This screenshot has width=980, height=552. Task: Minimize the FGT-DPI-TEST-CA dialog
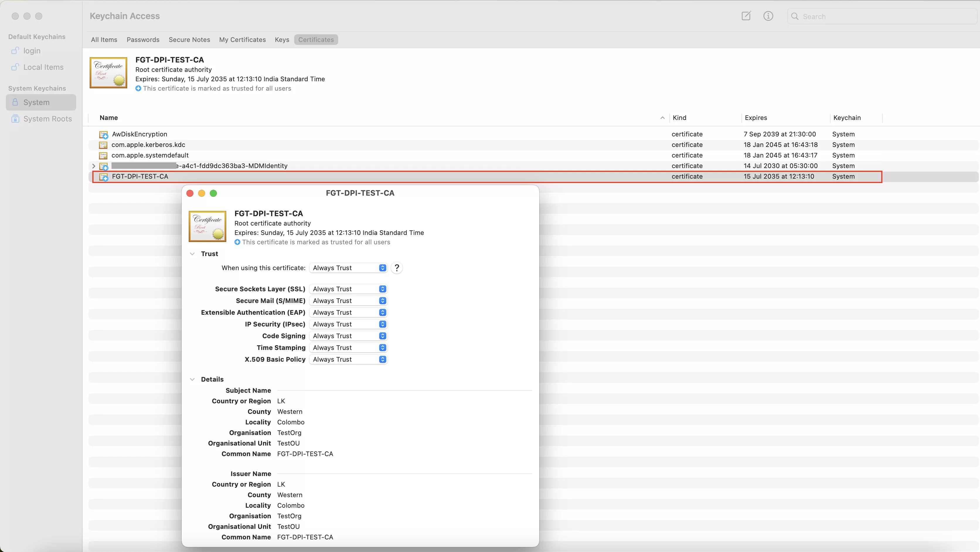pos(202,193)
